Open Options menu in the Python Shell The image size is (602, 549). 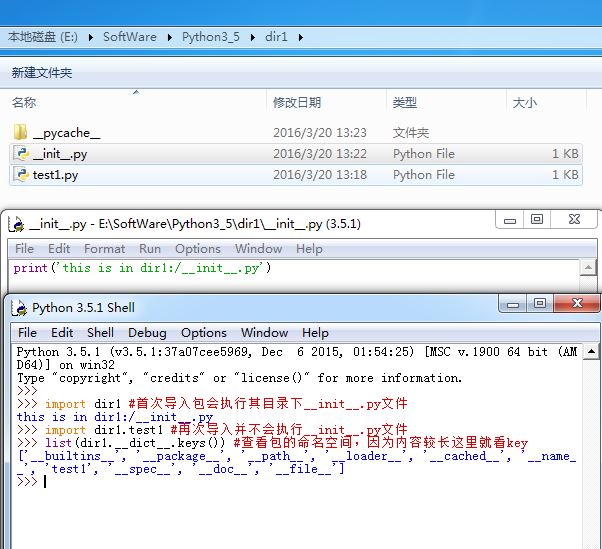click(204, 332)
